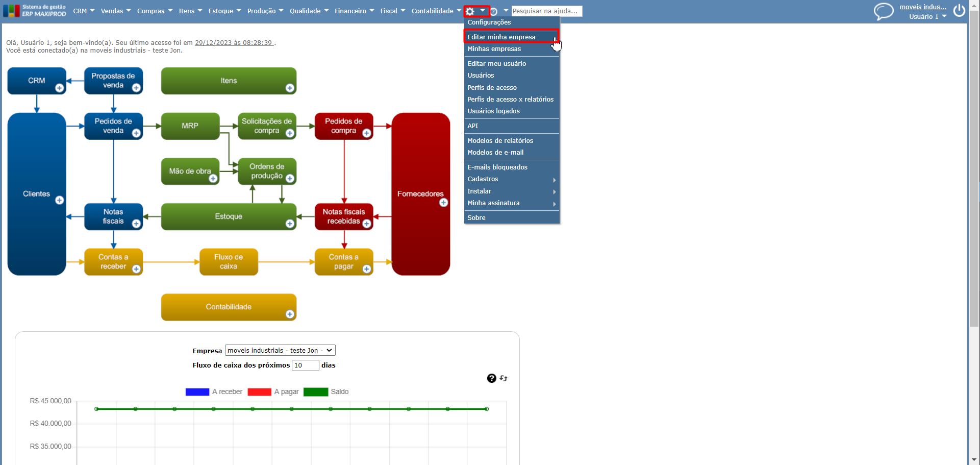Toggle the blue A receber legend swatch
Image resolution: width=980 pixels, height=465 pixels.
[x=197, y=392]
